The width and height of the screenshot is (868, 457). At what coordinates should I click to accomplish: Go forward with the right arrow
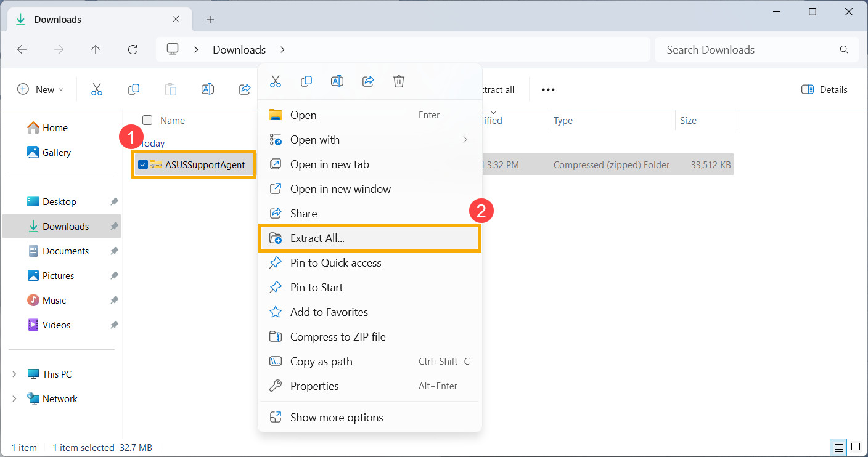pyautogui.click(x=59, y=50)
